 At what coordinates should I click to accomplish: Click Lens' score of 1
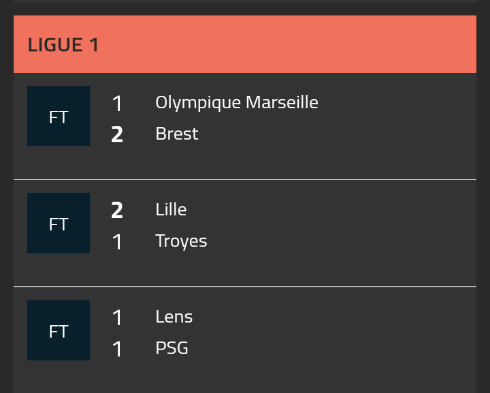click(x=117, y=317)
